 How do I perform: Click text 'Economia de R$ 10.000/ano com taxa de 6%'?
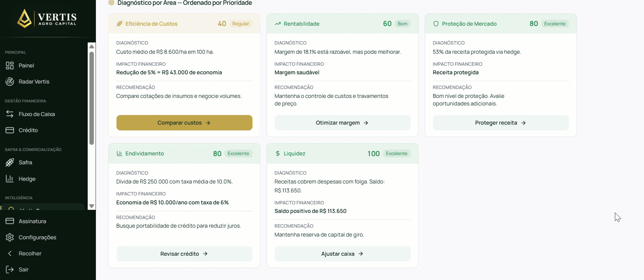click(x=172, y=202)
